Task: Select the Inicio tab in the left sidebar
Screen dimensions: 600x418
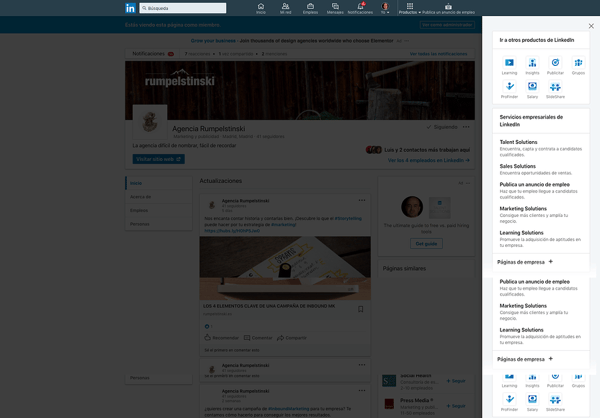Action: [x=158, y=183]
